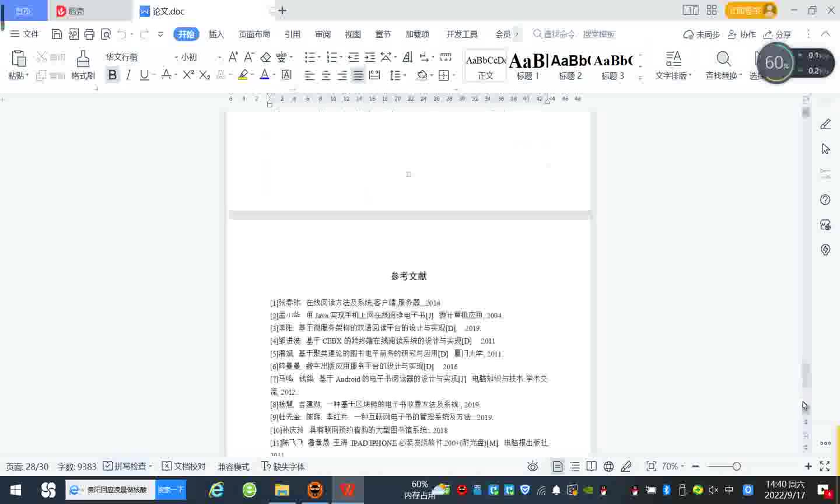This screenshot has height=504, width=840.
Task: Switch to the 引用 tab
Action: tap(292, 34)
